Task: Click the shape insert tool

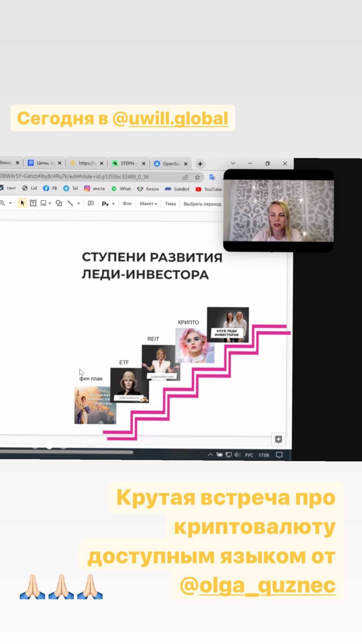Action: coord(59,203)
